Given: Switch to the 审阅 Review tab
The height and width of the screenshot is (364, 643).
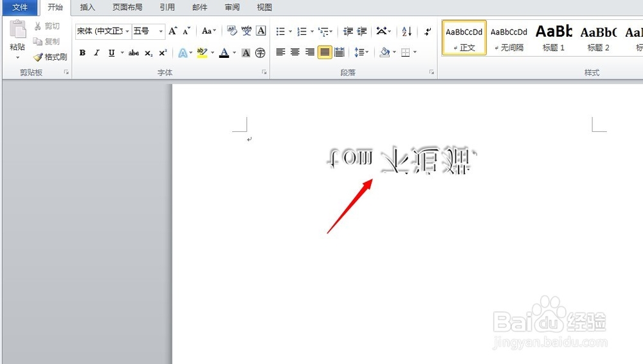Looking at the screenshot, I should [232, 7].
